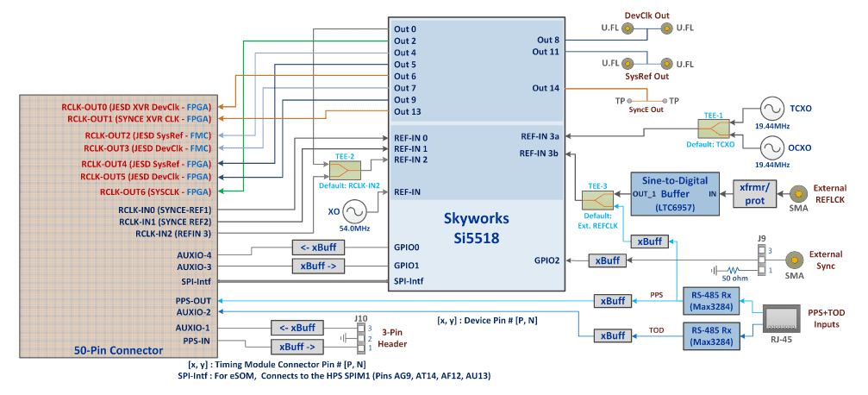868x395 pixels.
Task: Click the GPIO2 pin label
Action: [547, 260]
